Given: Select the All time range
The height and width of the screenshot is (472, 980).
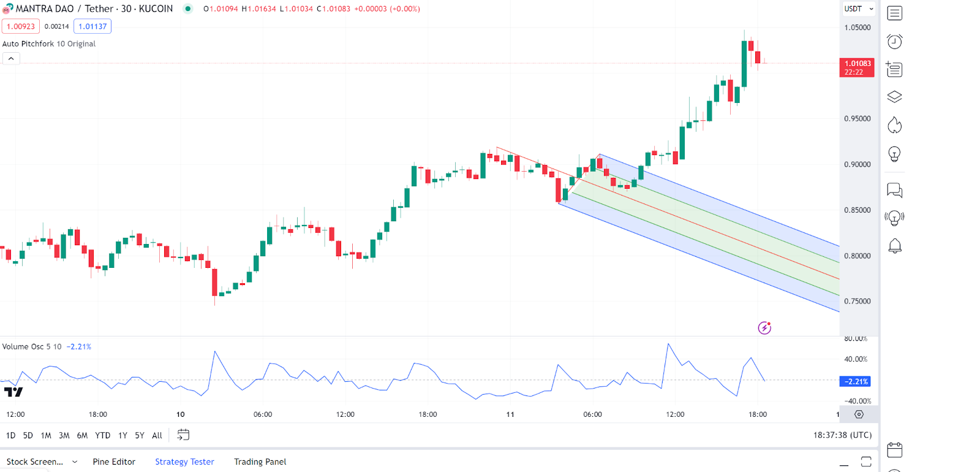Looking at the screenshot, I should pos(157,435).
